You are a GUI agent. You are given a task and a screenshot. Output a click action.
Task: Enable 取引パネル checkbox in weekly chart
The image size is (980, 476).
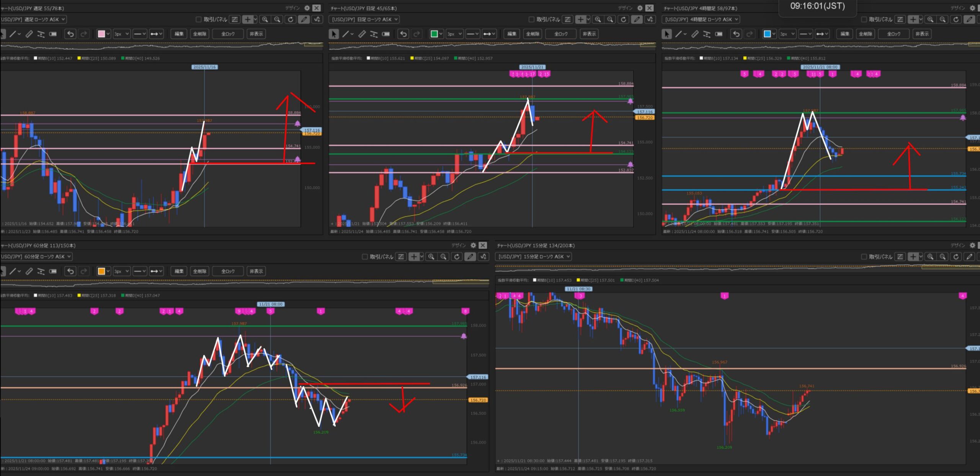click(x=198, y=19)
